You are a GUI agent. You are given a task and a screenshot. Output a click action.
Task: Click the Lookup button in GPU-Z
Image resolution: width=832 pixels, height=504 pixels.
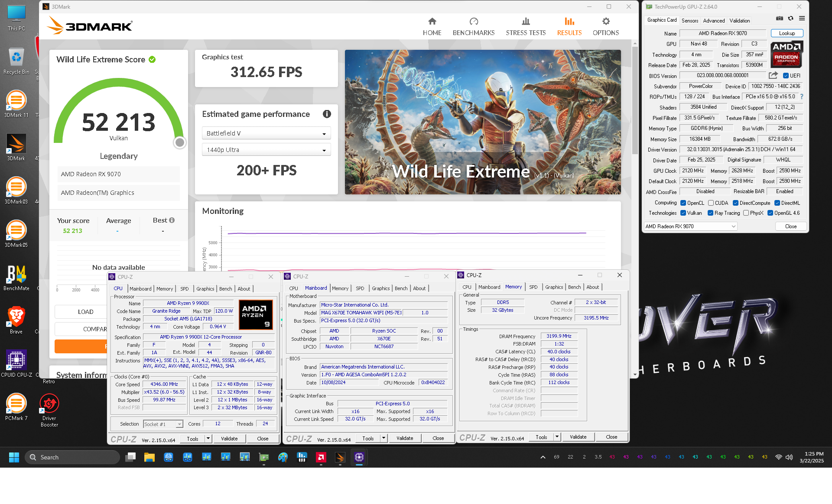[x=787, y=33]
